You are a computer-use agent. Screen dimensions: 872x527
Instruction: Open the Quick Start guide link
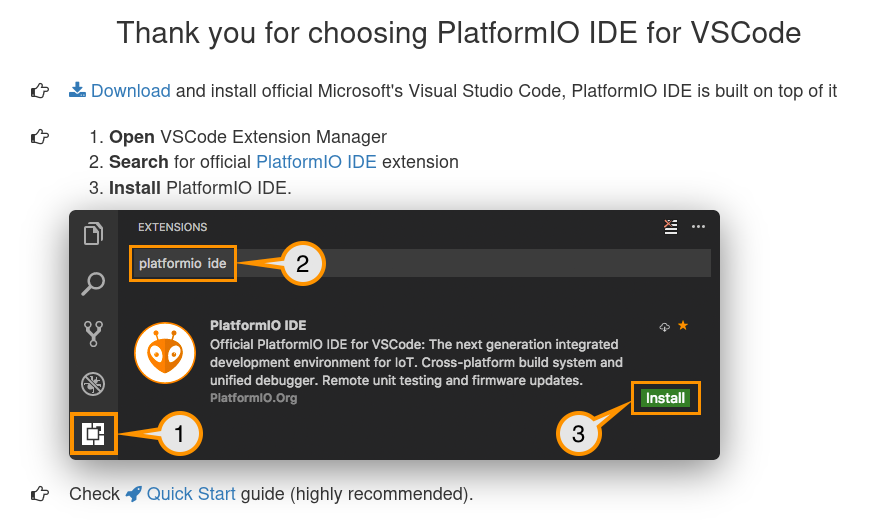(x=191, y=494)
